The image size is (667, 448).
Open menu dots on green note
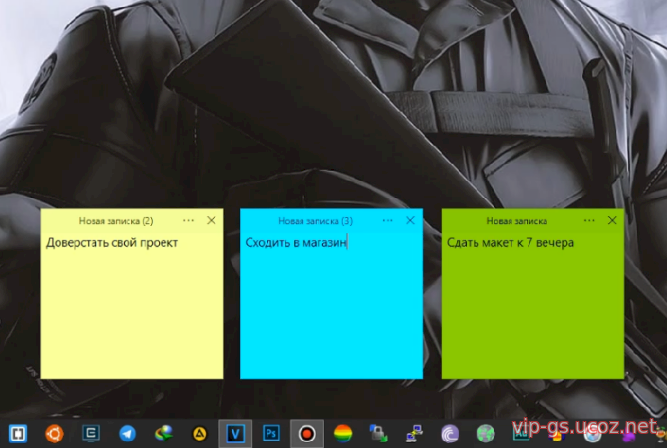[589, 220]
